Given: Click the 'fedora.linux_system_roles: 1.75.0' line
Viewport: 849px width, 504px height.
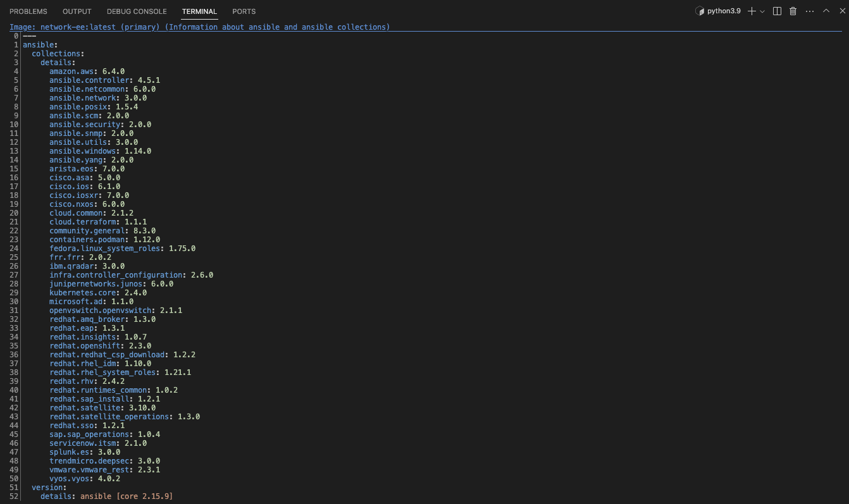Looking at the screenshot, I should click(123, 249).
